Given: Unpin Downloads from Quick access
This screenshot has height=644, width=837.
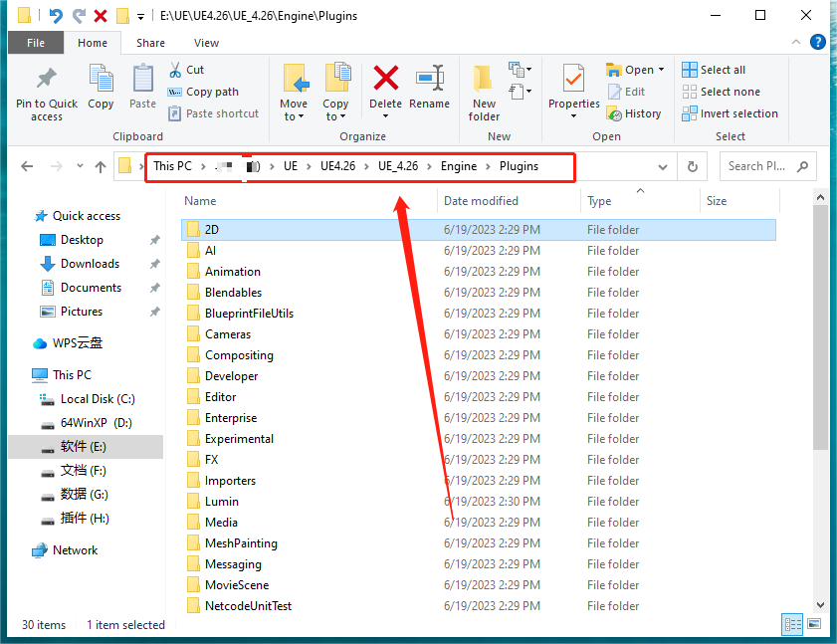Looking at the screenshot, I should tap(155, 264).
